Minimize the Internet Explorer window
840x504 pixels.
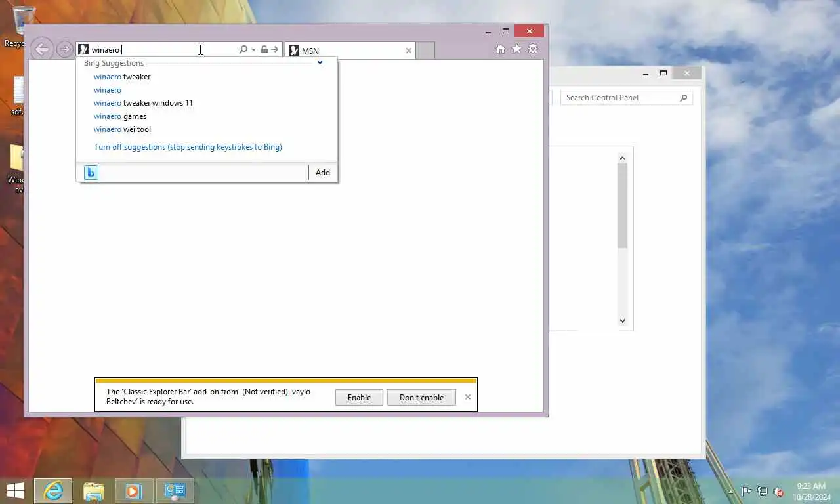pyautogui.click(x=488, y=31)
